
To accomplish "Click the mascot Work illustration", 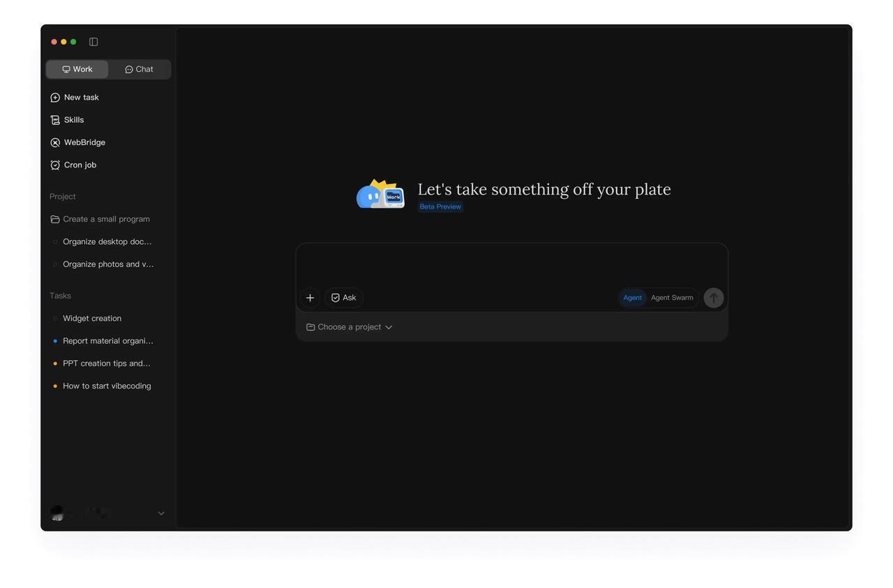I will 381,195.
